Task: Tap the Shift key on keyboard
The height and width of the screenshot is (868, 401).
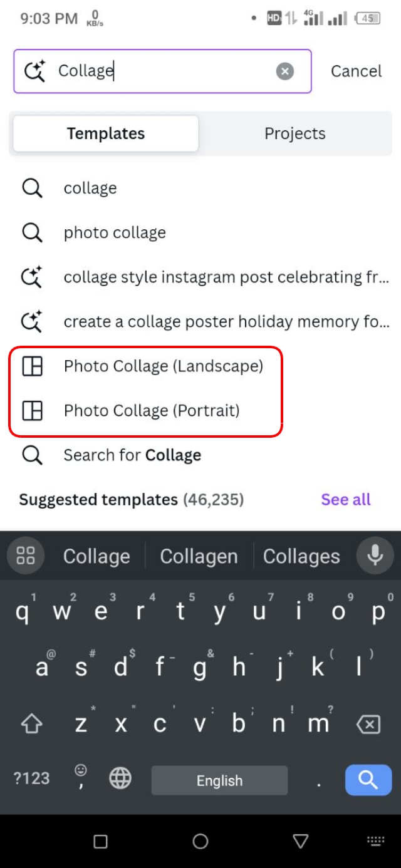Action: tap(31, 724)
